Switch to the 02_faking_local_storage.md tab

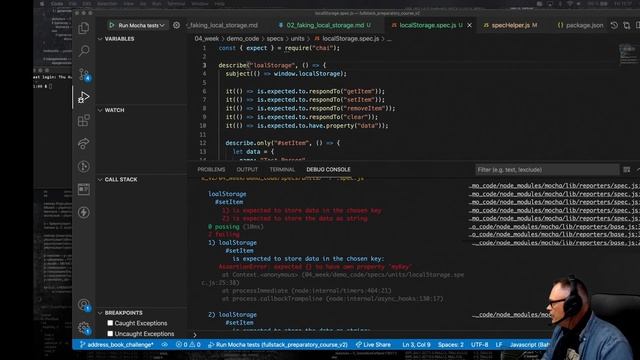click(325, 25)
